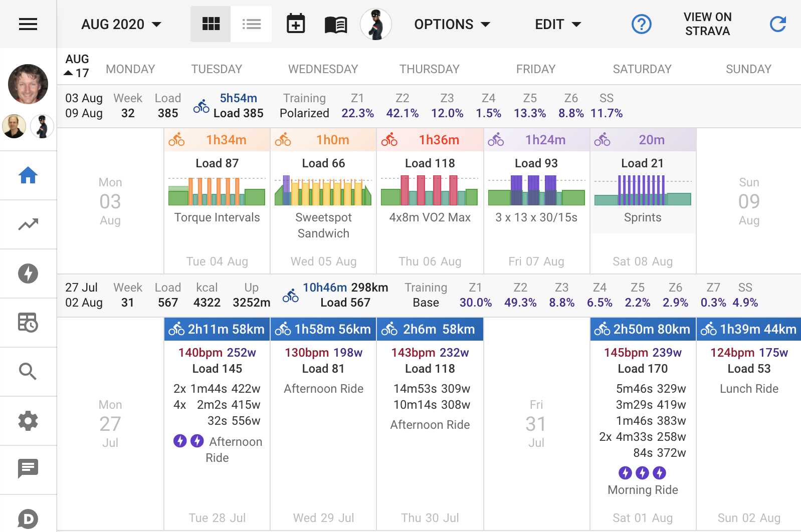Viewport: 801px width, 532px height.
Task: Switch to calendar grid view
Action: click(211, 24)
